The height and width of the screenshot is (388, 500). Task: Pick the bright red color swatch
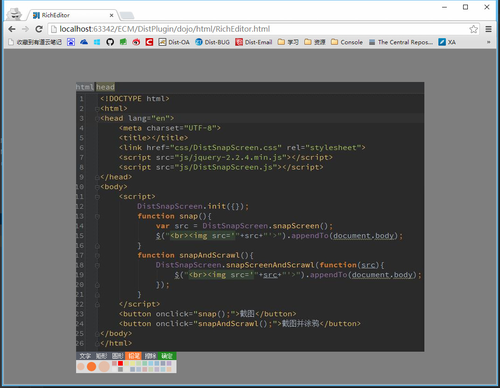click(120, 363)
